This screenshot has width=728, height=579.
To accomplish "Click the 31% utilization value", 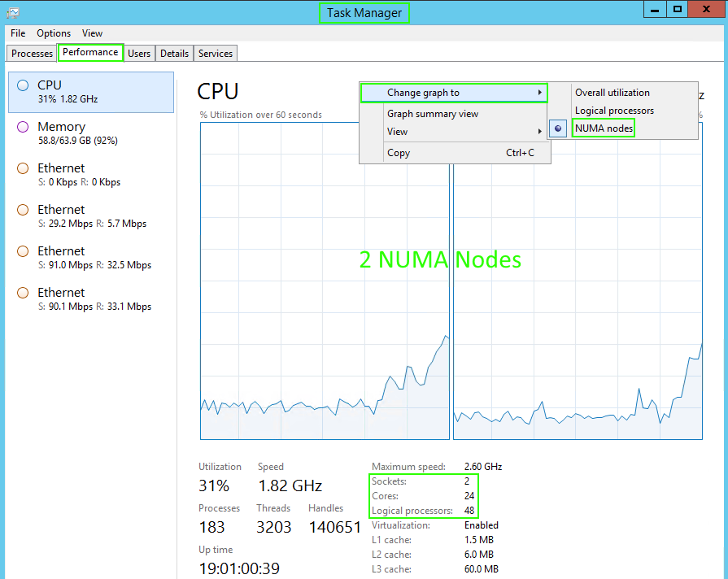I will click(214, 485).
